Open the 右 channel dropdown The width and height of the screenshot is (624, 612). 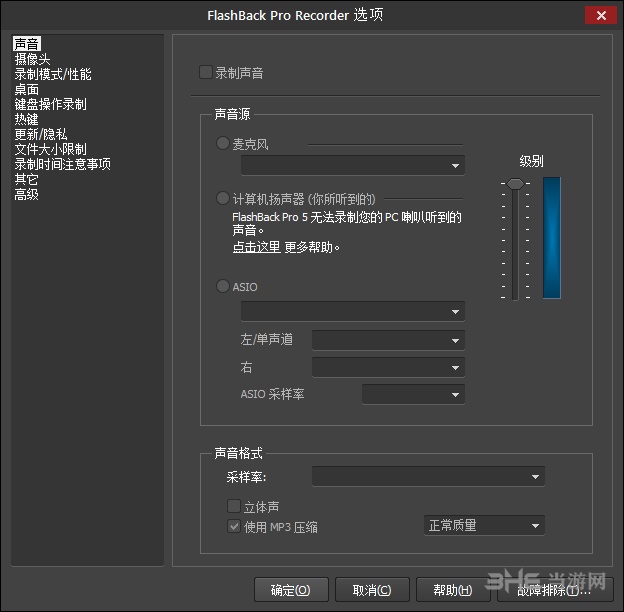[388, 367]
